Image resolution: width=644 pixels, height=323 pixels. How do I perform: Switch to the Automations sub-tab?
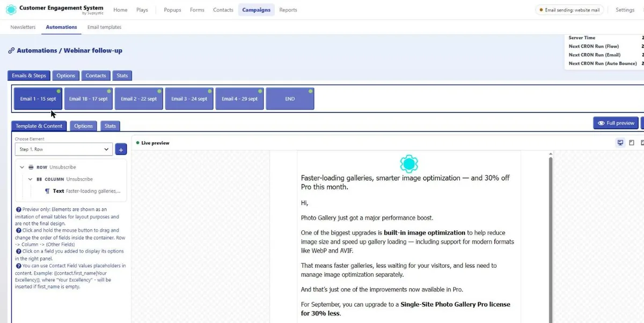pos(61,27)
